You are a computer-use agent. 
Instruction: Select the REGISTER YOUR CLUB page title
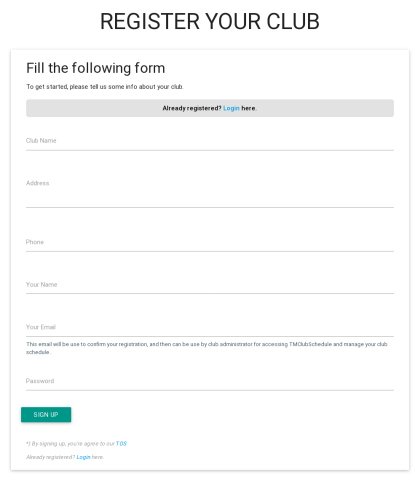tap(210, 21)
